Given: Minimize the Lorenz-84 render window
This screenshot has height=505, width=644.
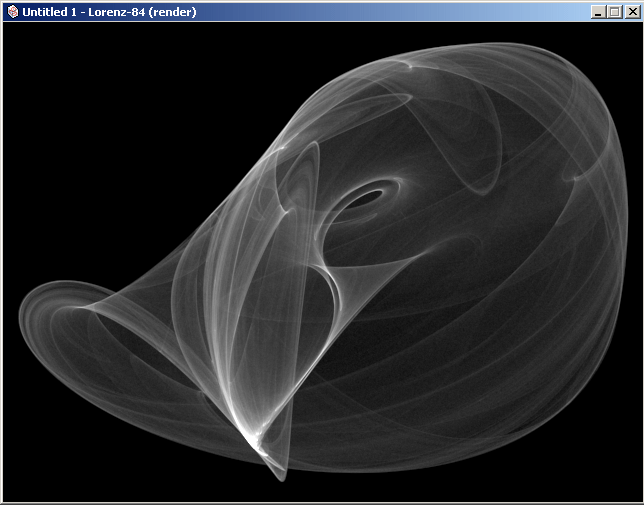Looking at the screenshot, I should (x=598, y=12).
